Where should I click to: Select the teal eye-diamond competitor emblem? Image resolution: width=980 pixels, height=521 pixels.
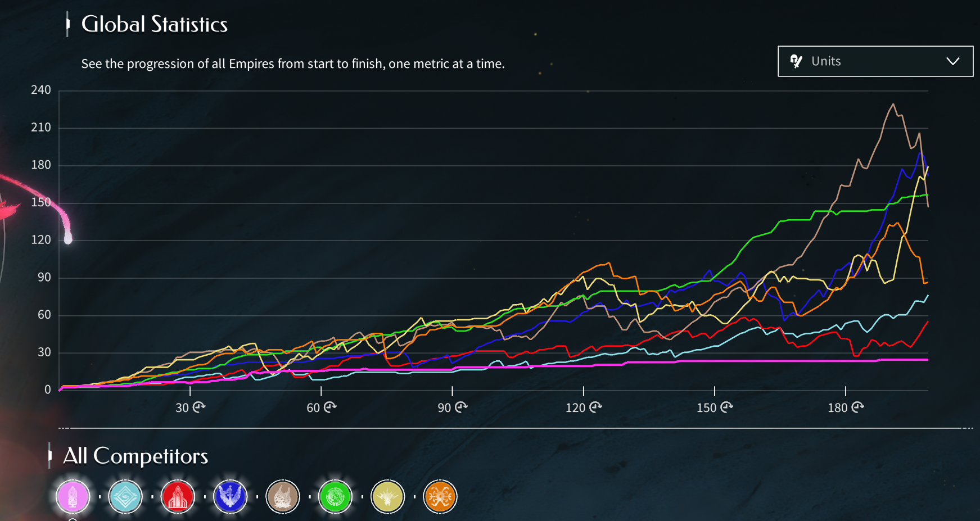click(x=125, y=497)
